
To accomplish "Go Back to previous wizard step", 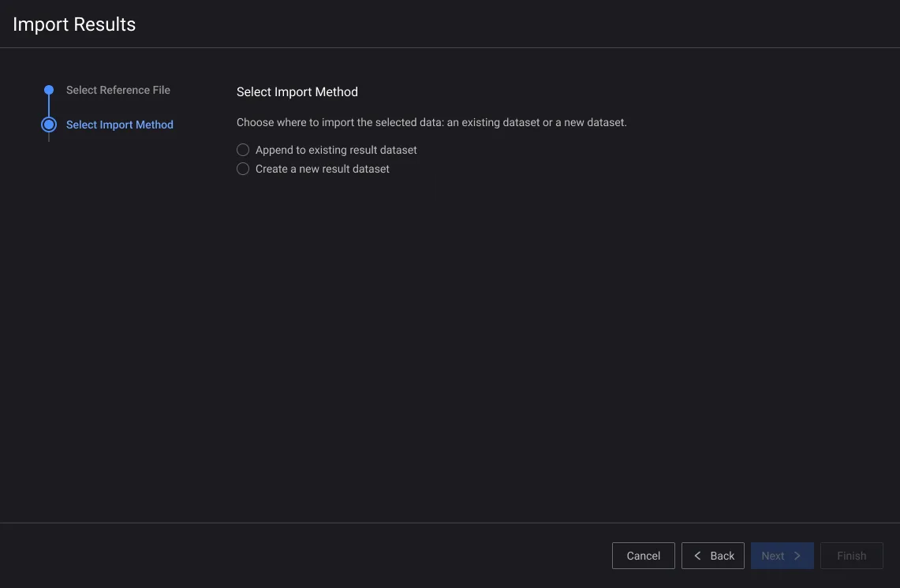I will [x=712, y=556].
